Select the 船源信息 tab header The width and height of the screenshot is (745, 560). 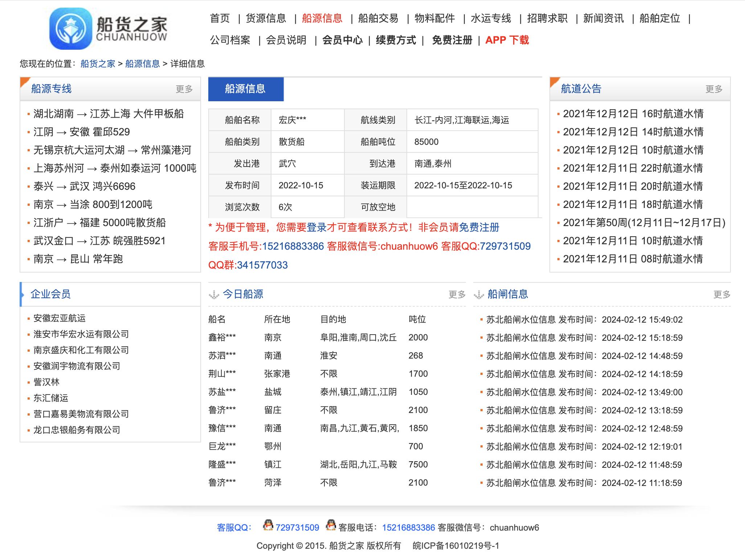246,89
